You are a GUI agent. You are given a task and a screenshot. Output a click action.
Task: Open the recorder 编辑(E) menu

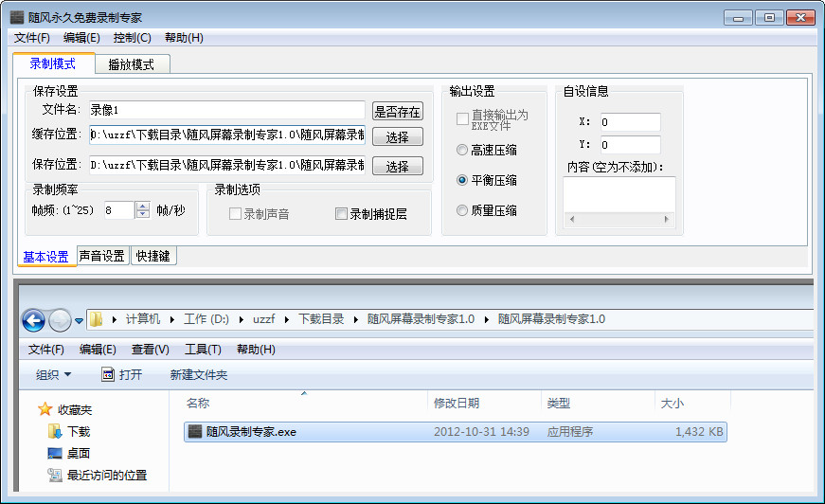click(81, 38)
